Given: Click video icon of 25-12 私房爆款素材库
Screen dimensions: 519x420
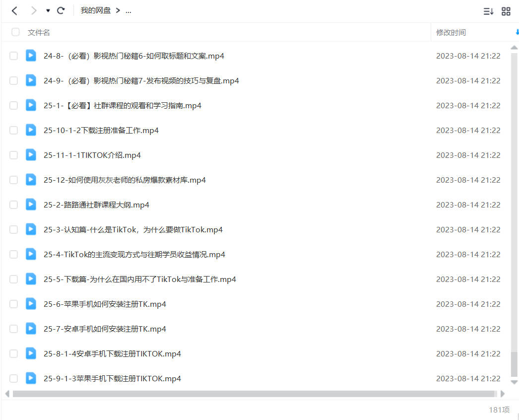Looking at the screenshot, I should [x=31, y=180].
